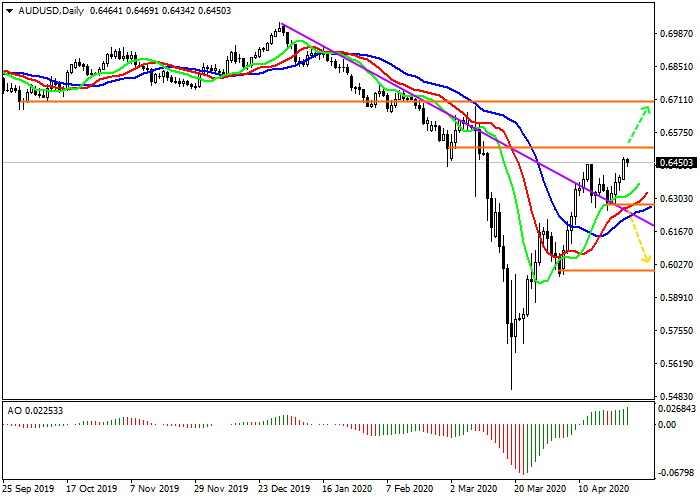Select the top orange resistance line near 0.67110

pos(300,101)
